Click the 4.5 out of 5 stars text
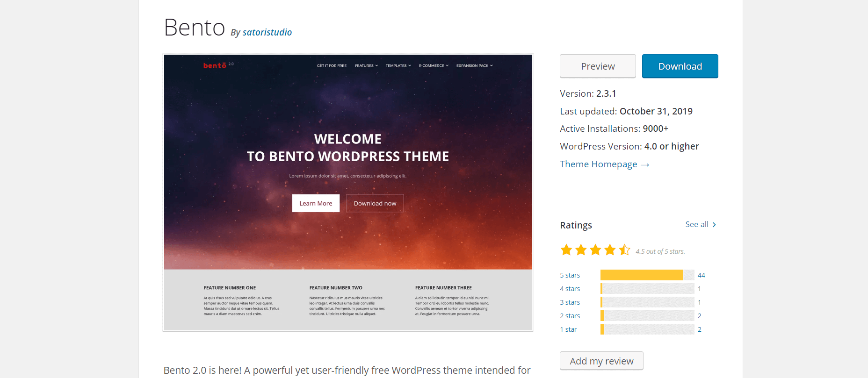Image resolution: width=868 pixels, height=378 pixels. point(660,251)
